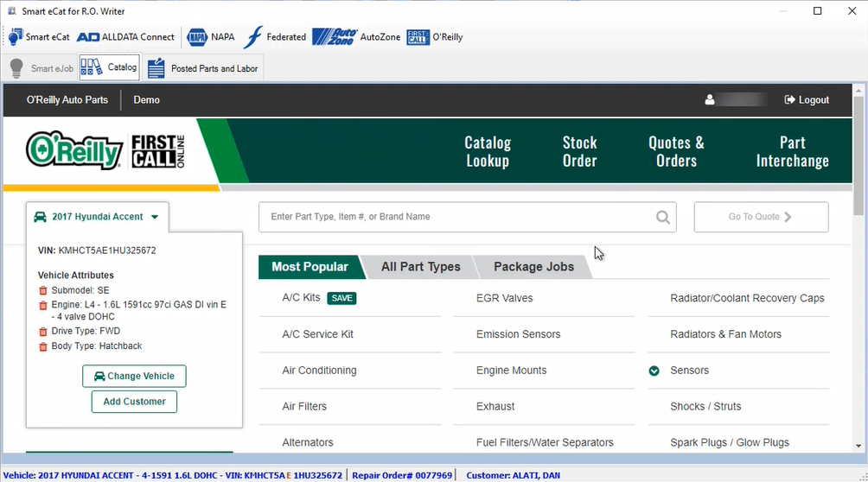Click the First Call Online logo
Screen dimensions: 868x482
point(157,151)
